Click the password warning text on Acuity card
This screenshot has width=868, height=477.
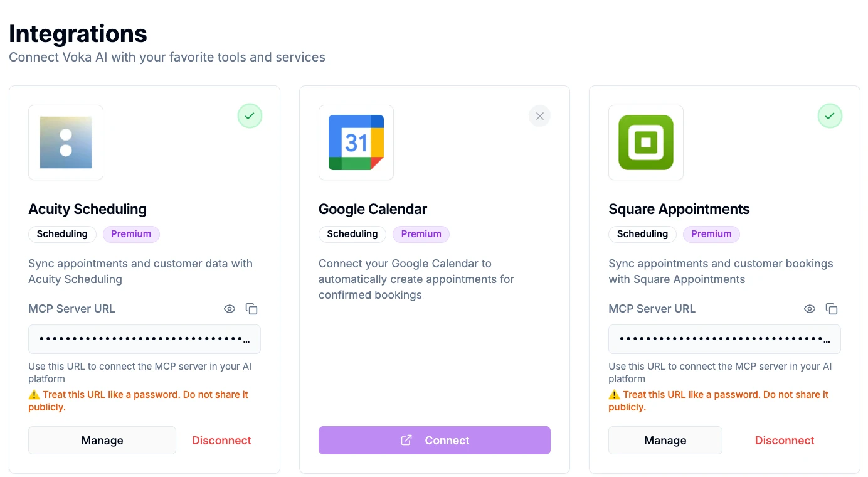click(139, 401)
